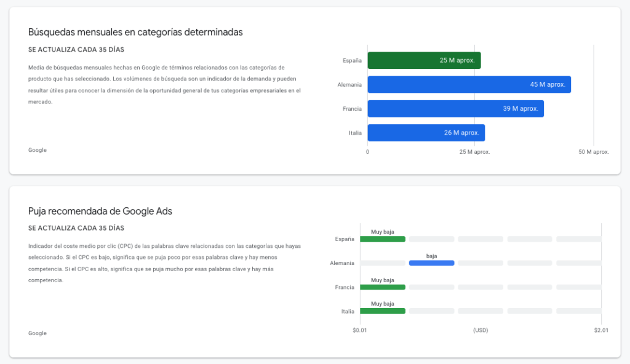Click the 'Indicador del coste medio por clic' paragraph
The image size is (630, 364).
164,263
